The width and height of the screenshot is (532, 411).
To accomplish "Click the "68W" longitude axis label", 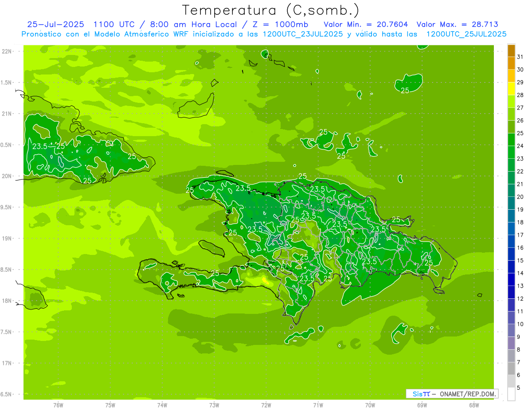I will point(474,405).
